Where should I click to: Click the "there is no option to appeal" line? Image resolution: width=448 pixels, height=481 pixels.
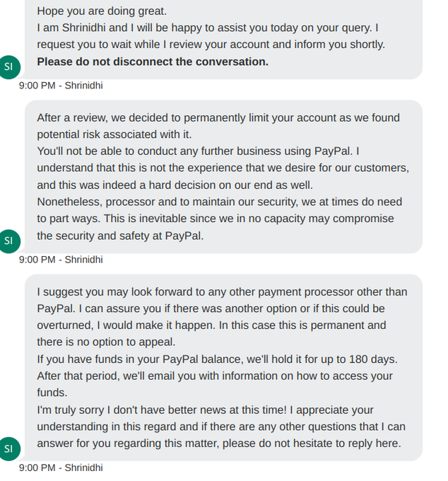[x=106, y=342]
